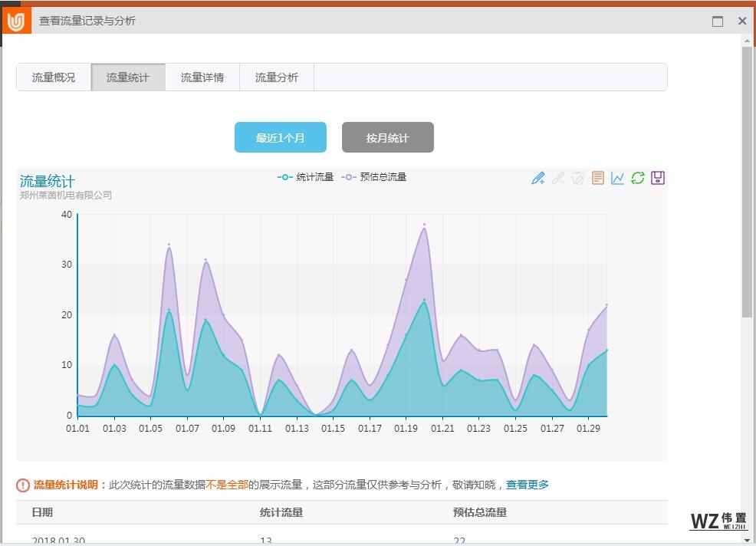756x546 pixels.
Task: Toggle the 预估总流量 legend series
Action: point(374,177)
